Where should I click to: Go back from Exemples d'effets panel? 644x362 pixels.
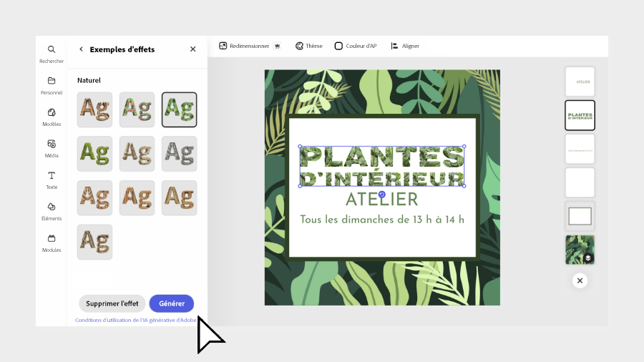[x=81, y=49]
